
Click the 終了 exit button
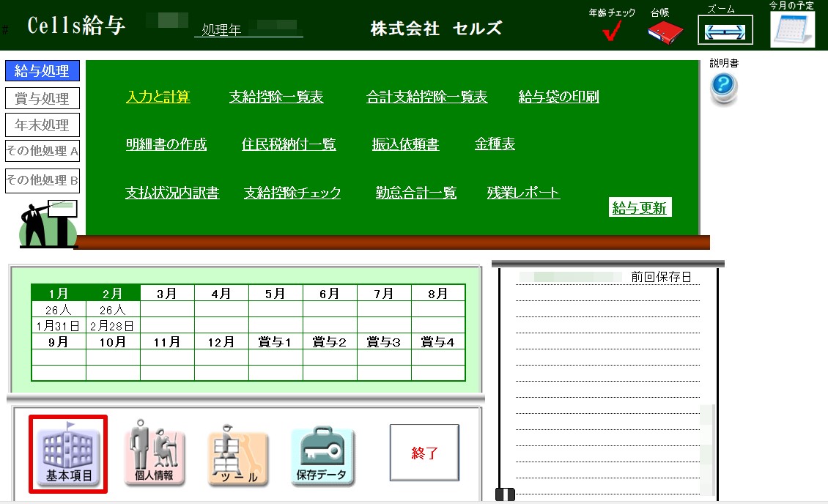click(424, 453)
